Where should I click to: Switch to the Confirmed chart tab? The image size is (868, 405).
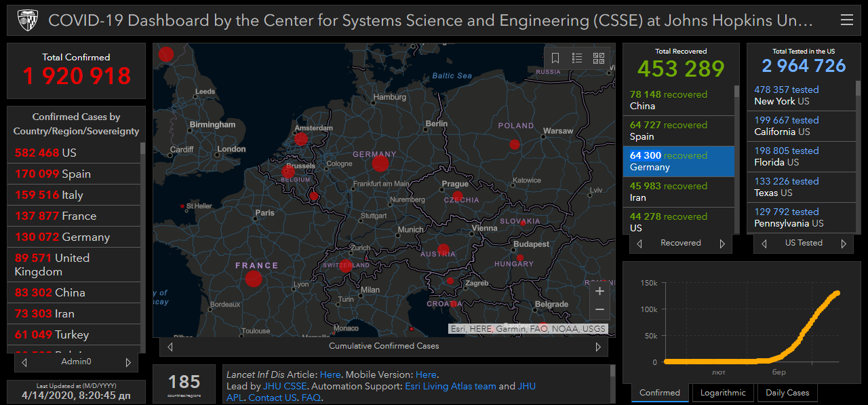point(660,393)
